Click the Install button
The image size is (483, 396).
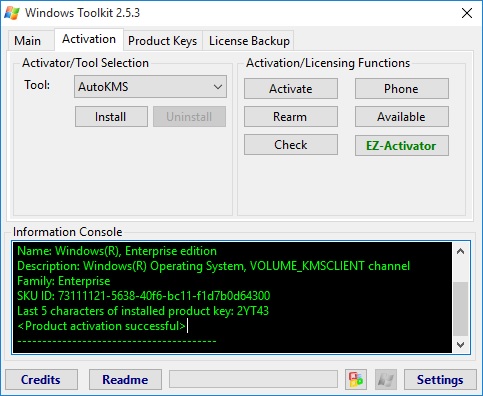click(111, 117)
